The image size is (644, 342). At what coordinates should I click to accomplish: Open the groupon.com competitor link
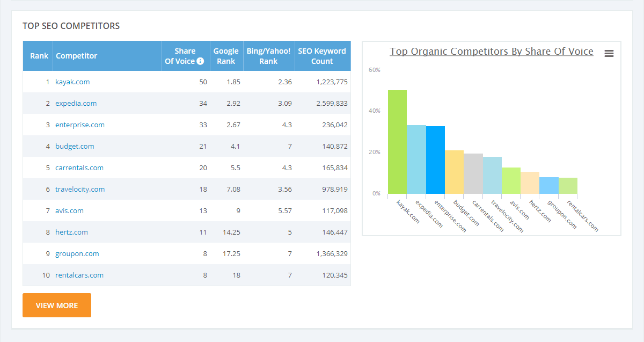point(77,254)
